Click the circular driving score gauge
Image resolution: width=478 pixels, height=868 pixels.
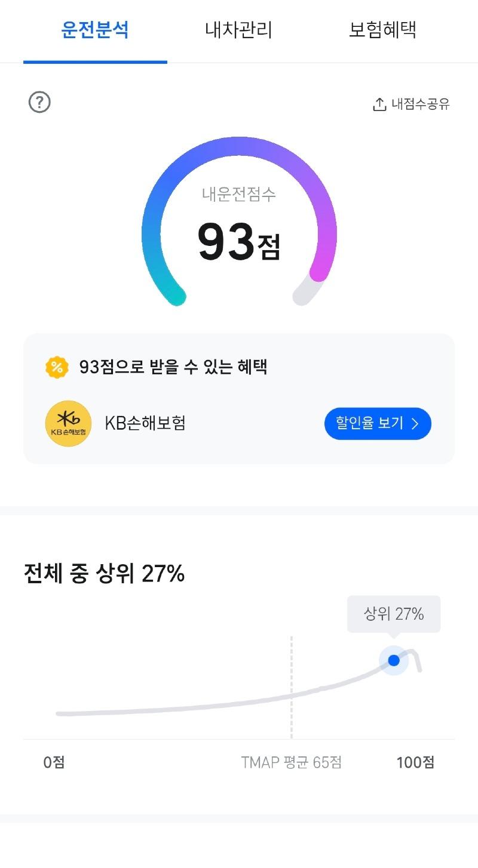pos(239,221)
